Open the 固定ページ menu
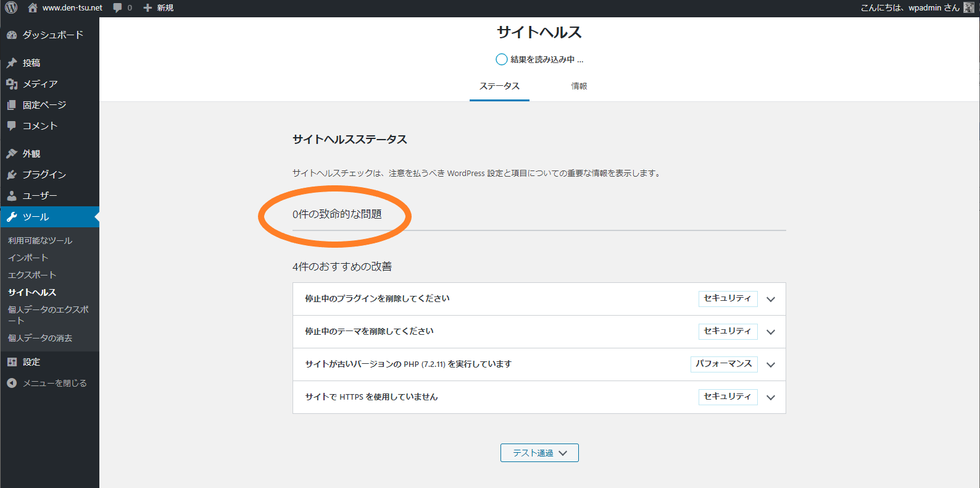The image size is (980, 488). (44, 105)
